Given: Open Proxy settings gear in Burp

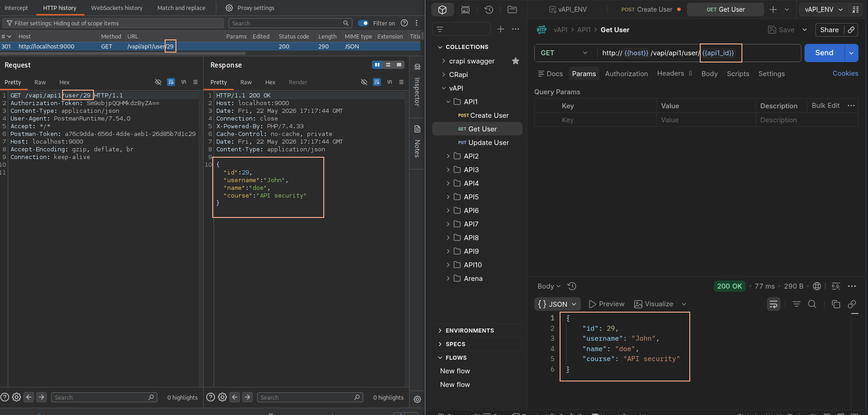Looking at the screenshot, I should point(229,8).
